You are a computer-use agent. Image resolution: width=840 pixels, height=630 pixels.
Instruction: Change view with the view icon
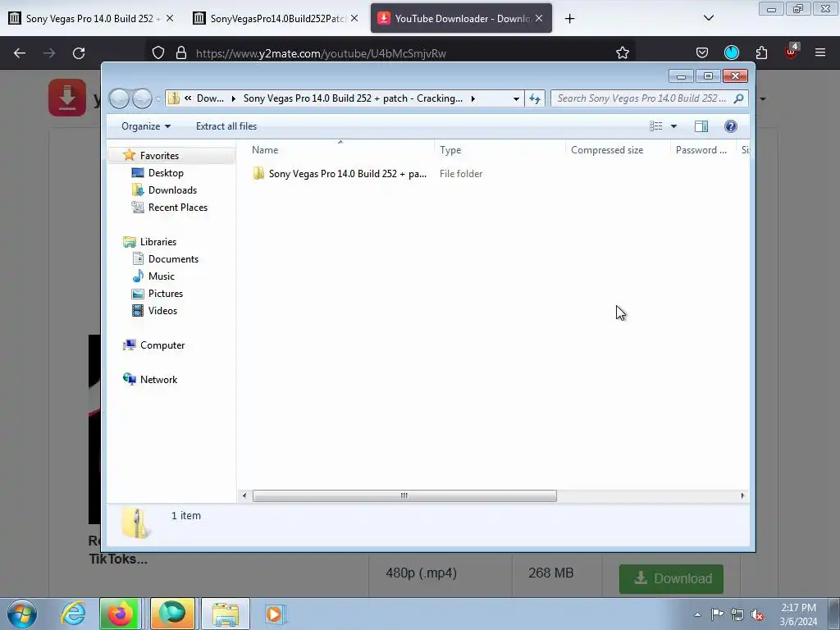click(655, 126)
